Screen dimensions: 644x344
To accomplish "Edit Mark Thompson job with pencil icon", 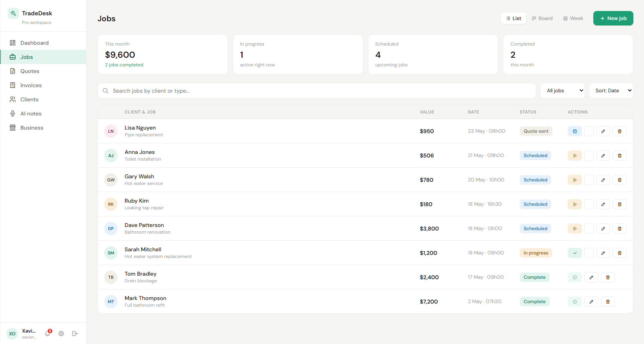I will point(591,302).
